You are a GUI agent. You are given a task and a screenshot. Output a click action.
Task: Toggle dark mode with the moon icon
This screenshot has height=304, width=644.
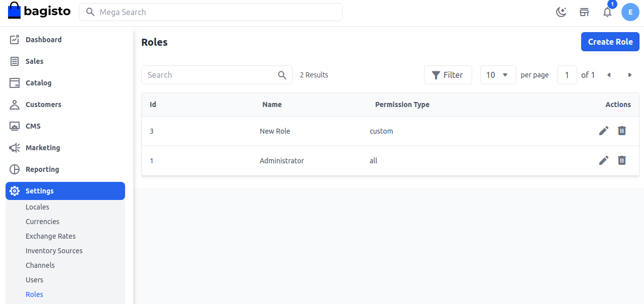pyautogui.click(x=561, y=12)
